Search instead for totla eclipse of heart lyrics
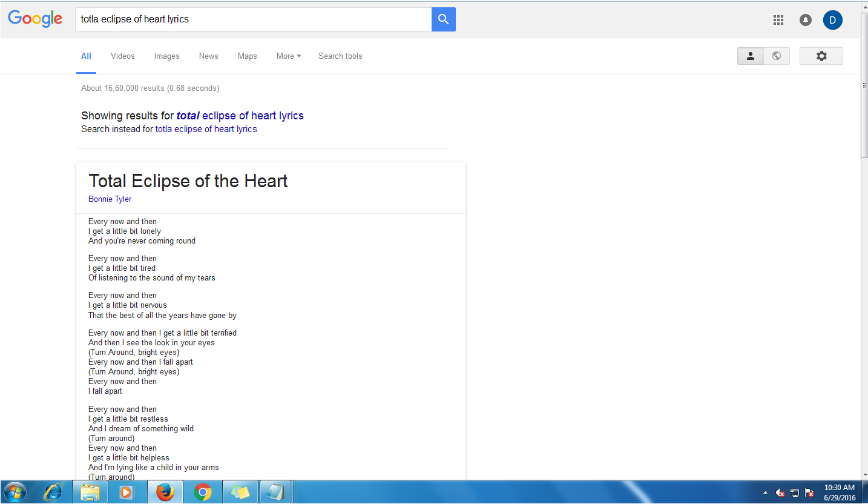Screen dimensions: 868x504 [206, 129]
